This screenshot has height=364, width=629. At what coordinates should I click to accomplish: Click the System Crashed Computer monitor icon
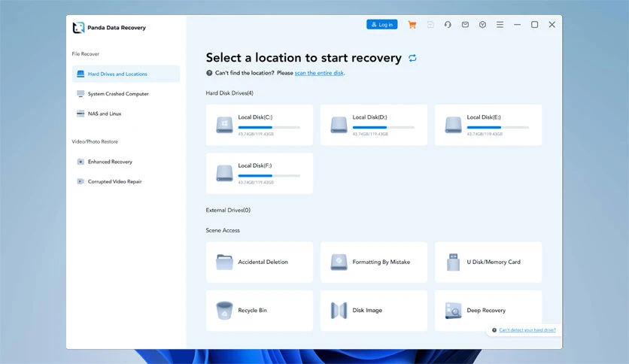point(81,94)
